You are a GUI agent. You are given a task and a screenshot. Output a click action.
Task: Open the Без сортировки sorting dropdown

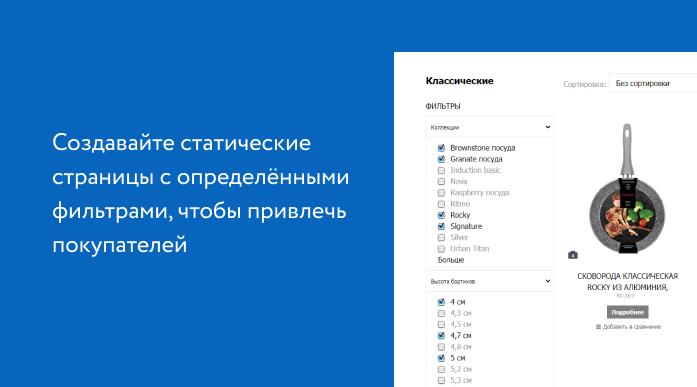pos(653,83)
